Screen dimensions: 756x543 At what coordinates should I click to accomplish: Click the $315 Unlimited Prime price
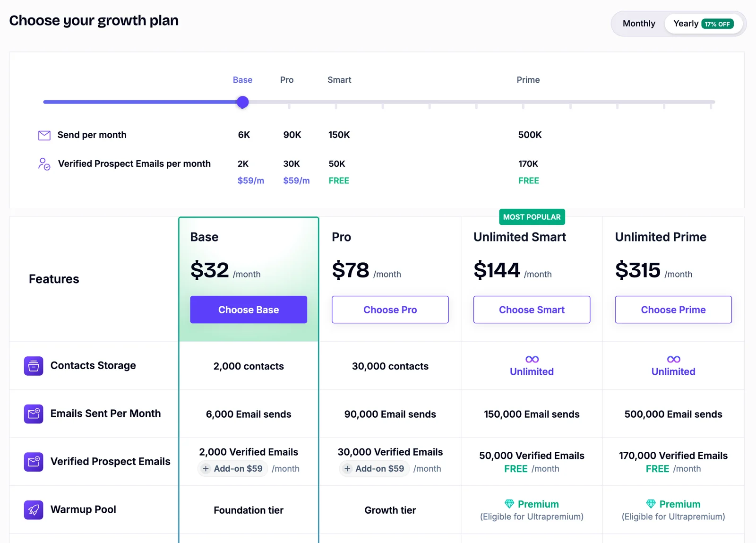[x=638, y=270]
